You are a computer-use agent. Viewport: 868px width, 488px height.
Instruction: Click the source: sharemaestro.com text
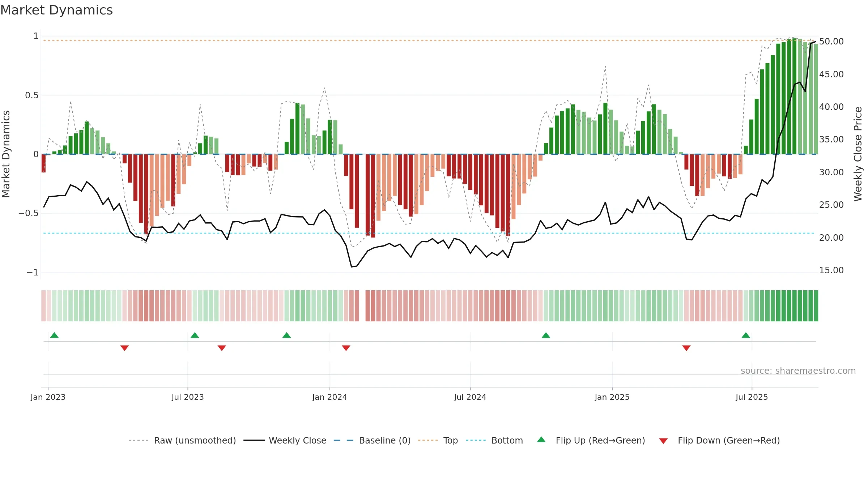tap(798, 371)
